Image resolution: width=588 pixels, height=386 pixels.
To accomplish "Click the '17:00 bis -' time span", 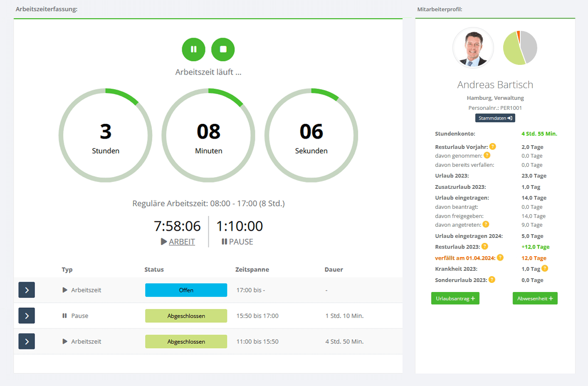I will tap(250, 290).
